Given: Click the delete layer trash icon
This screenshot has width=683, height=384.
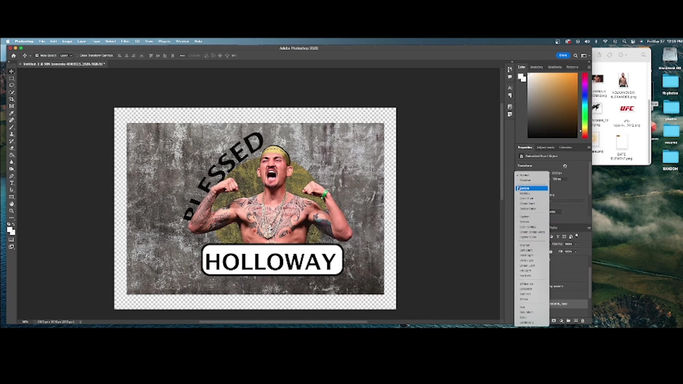Looking at the screenshot, I should [x=582, y=321].
